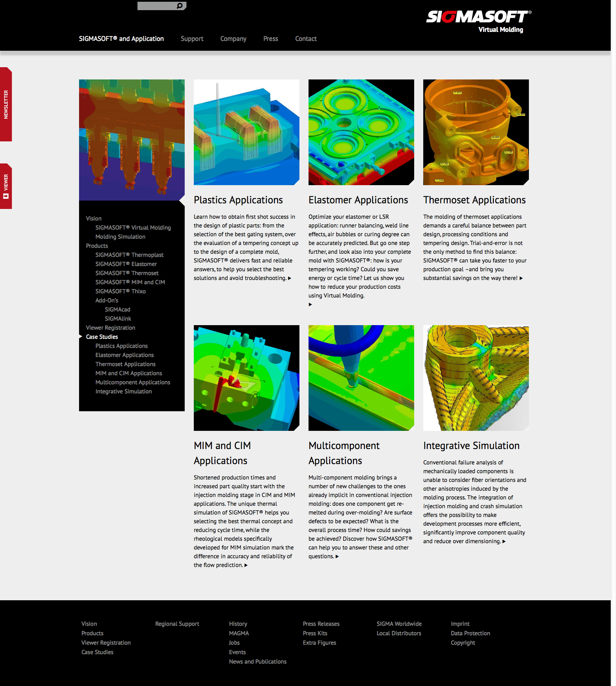
Task: Open MIM and CIM Applications heading
Action: [x=222, y=453]
